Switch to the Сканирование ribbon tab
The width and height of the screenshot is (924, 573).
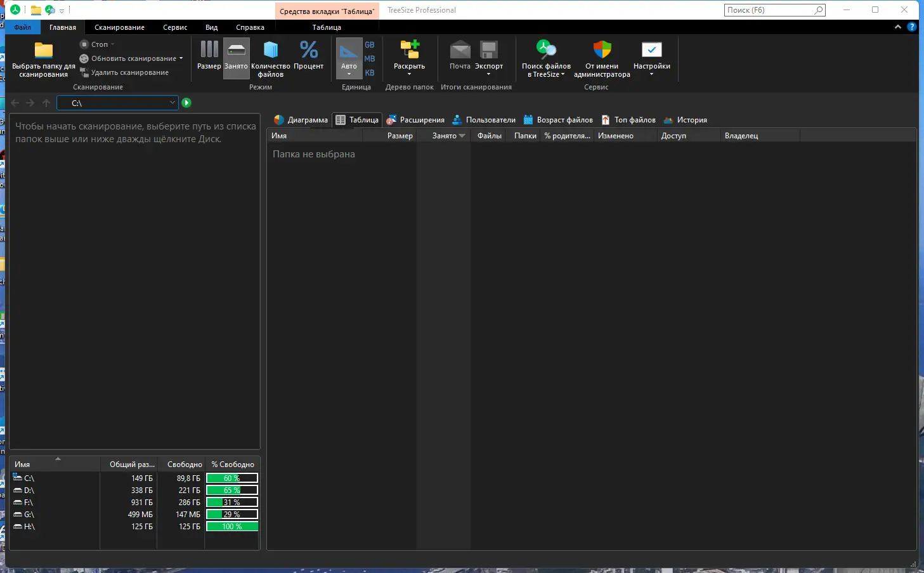tap(119, 27)
